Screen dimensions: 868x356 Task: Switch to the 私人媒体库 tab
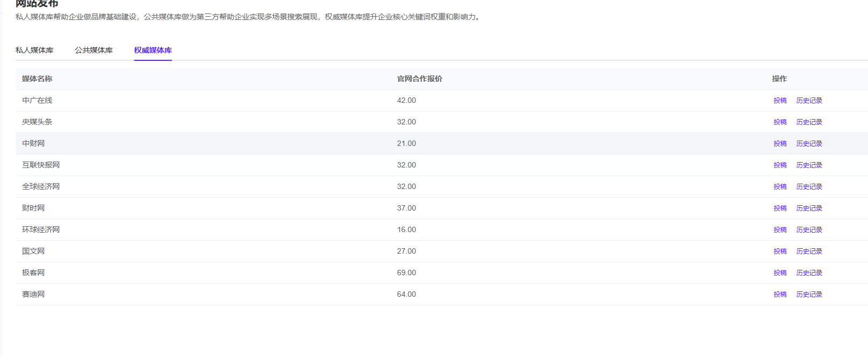[x=34, y=50]
